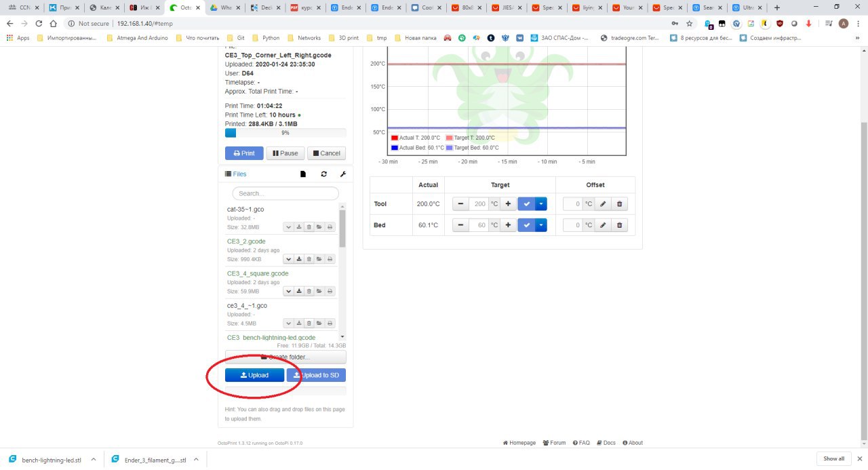
Task: Pause the current print job
Action: 285,153
